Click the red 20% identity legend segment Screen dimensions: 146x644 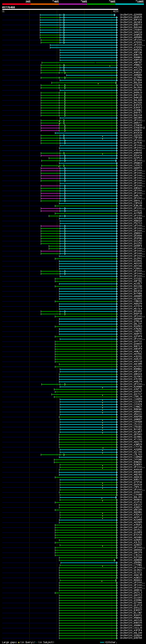[16, 4]
